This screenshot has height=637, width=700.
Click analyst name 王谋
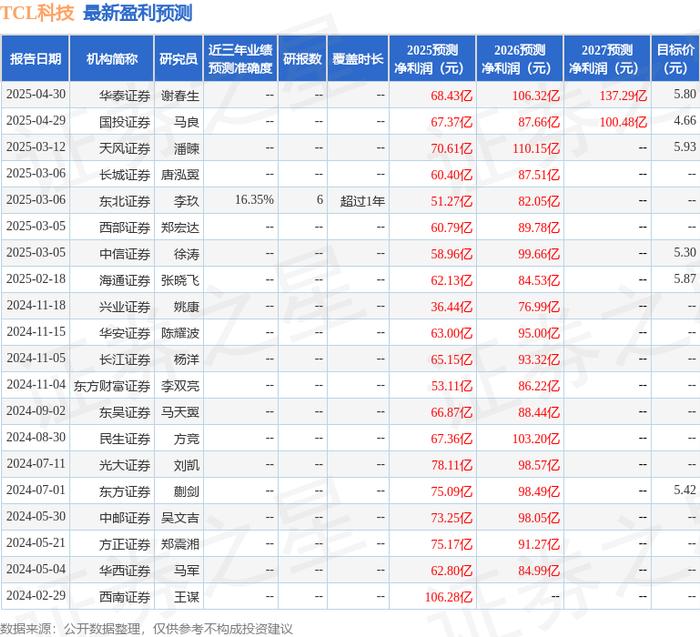point(187,597)
